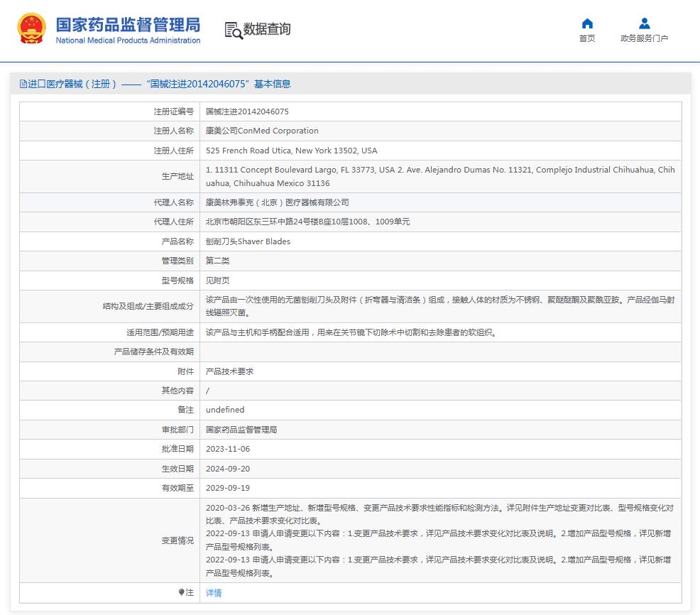The height and width of the screenshot is (615, 700).
Task: Click the NMPA national emblem logo
Action: tap(32, 29)
